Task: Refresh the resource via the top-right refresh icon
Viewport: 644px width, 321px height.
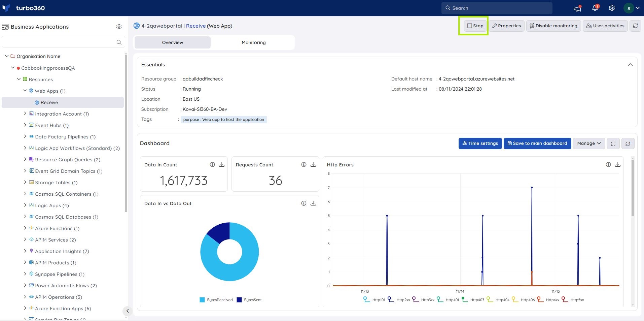Action: (x=635, y=26)
